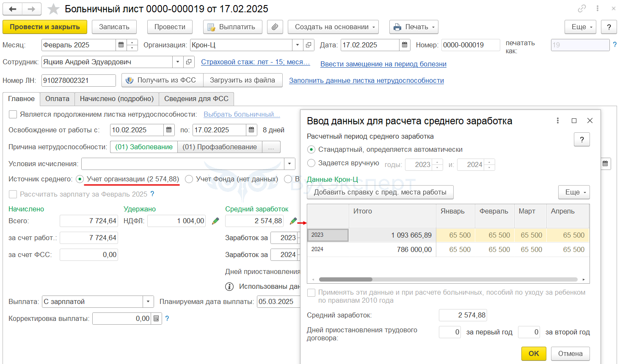Expand the Выплата dropdown
The height and width of the screenshot is (364, 620).
coord(148,302)
